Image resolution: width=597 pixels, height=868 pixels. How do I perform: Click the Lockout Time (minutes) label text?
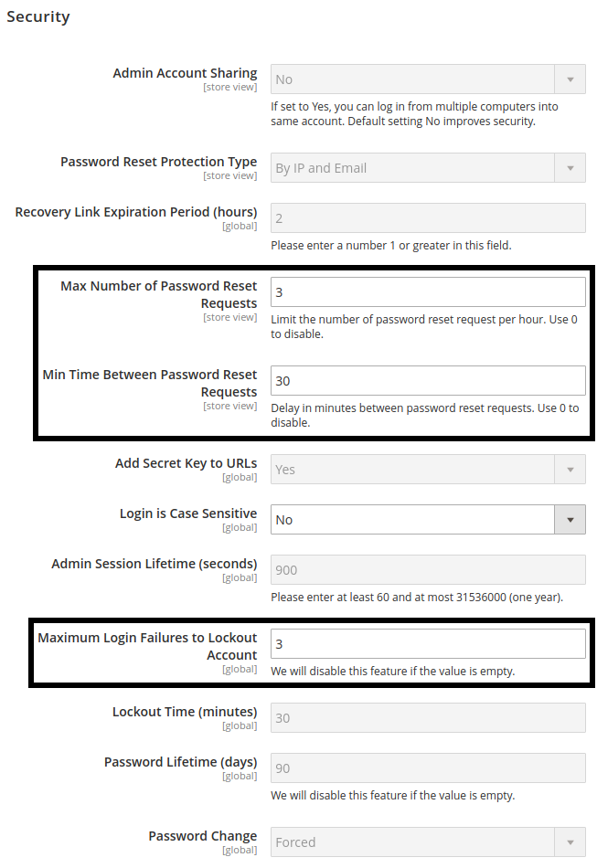185,712
